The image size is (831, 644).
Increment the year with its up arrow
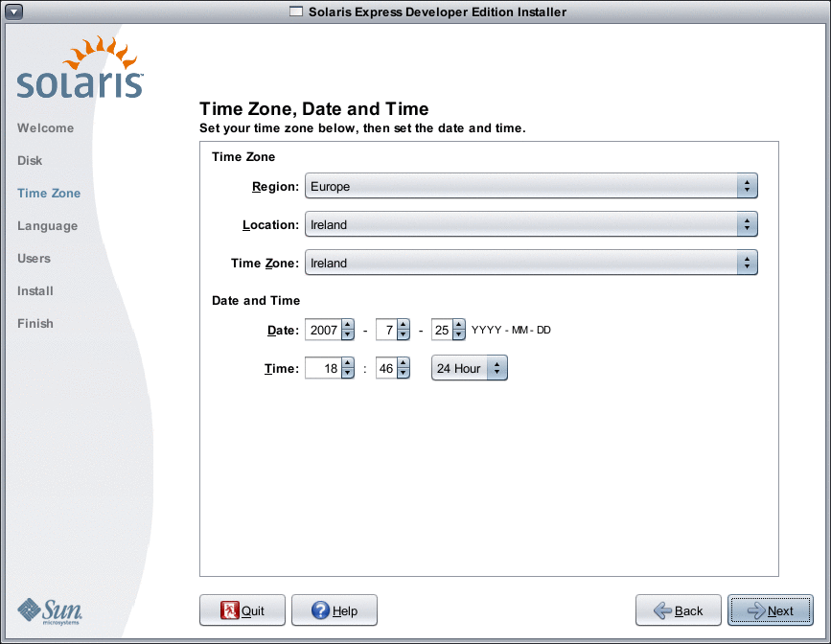point(347,325)
